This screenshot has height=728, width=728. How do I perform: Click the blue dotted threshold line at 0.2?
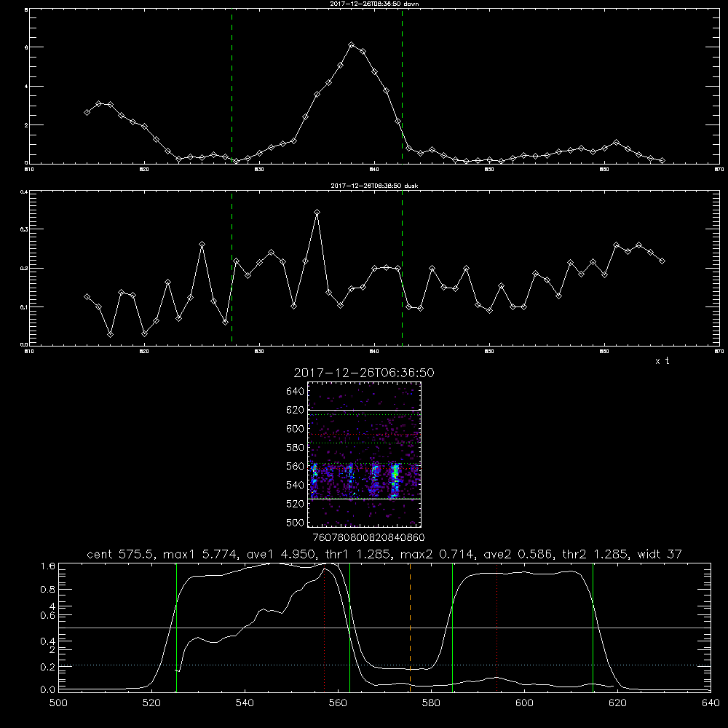click(x=384, y=665)
